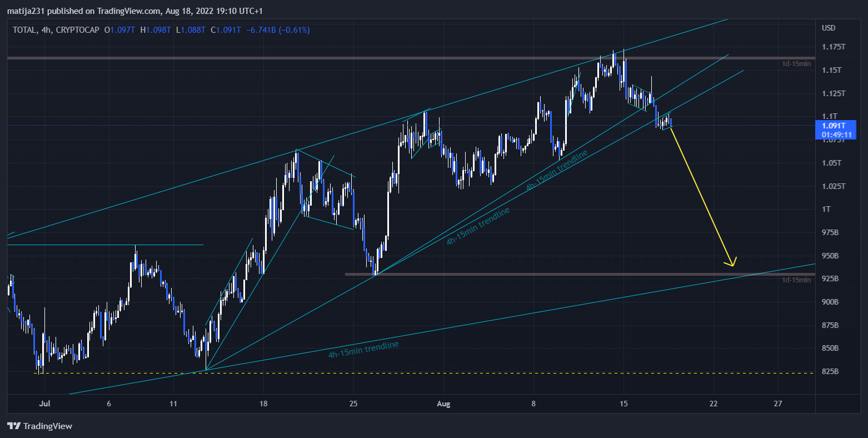
Task: Click the 1.175T price axis label
Action: point(834,47)
